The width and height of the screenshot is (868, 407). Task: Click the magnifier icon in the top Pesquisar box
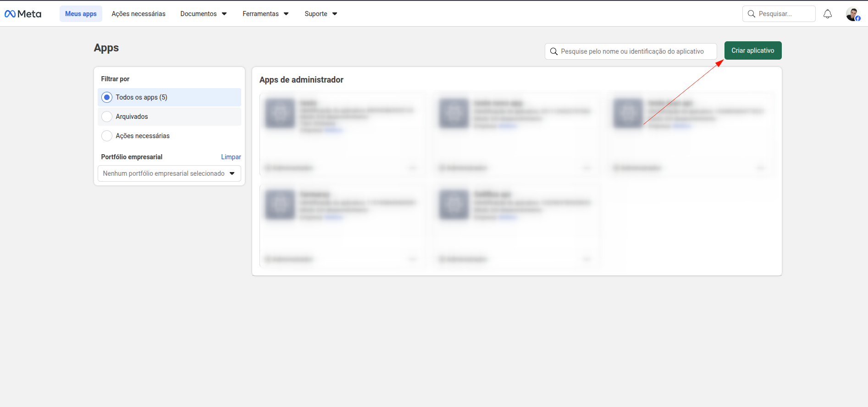pos(751,14)
